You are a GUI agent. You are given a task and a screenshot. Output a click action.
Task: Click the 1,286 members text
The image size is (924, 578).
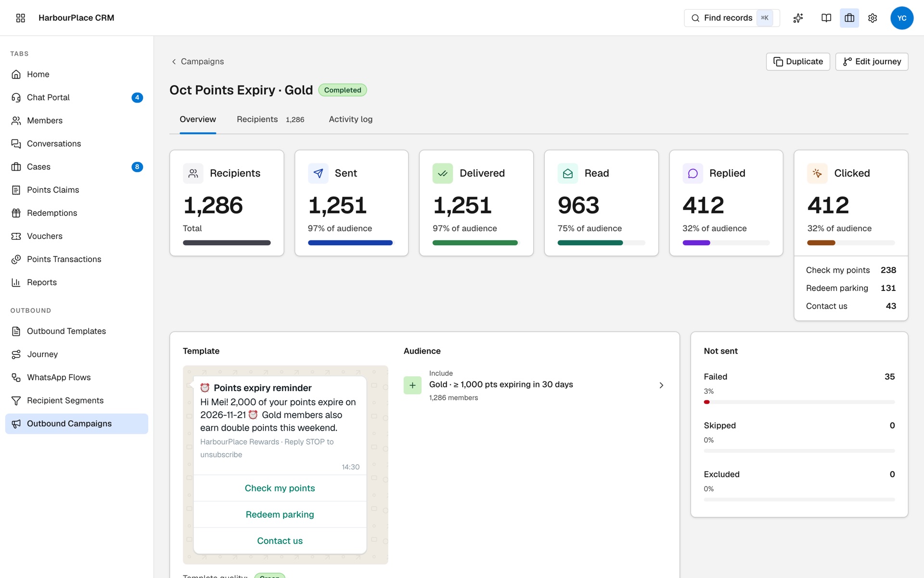pyautogui.click(x=453, y=398)
